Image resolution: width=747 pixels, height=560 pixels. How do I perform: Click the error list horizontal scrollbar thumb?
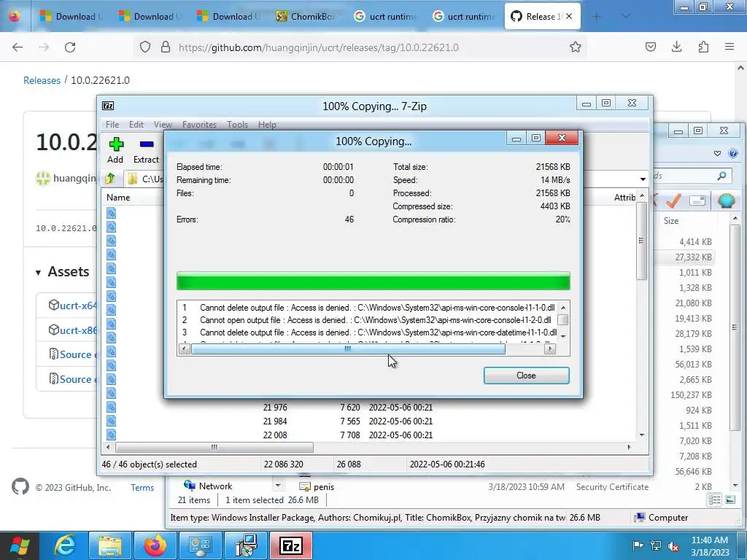click(348, 349)
